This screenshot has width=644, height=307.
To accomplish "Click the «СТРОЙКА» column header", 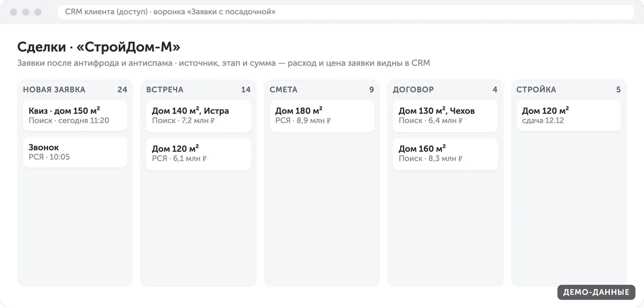I will pyautogui.click(x=536, y=90).
